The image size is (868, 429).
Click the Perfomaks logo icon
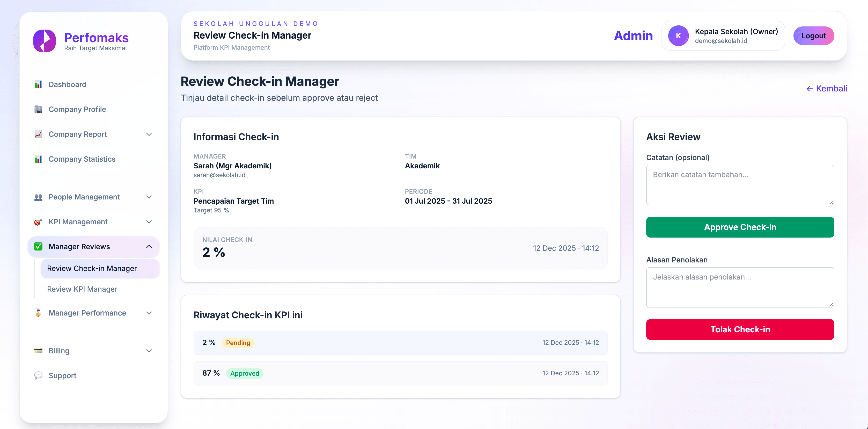point(44,40)
